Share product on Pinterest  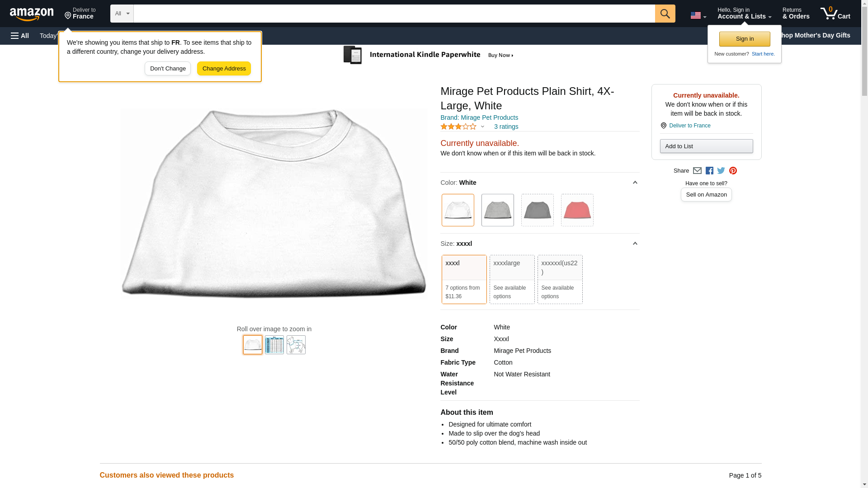pyautogui.click(x=733, y=171)
